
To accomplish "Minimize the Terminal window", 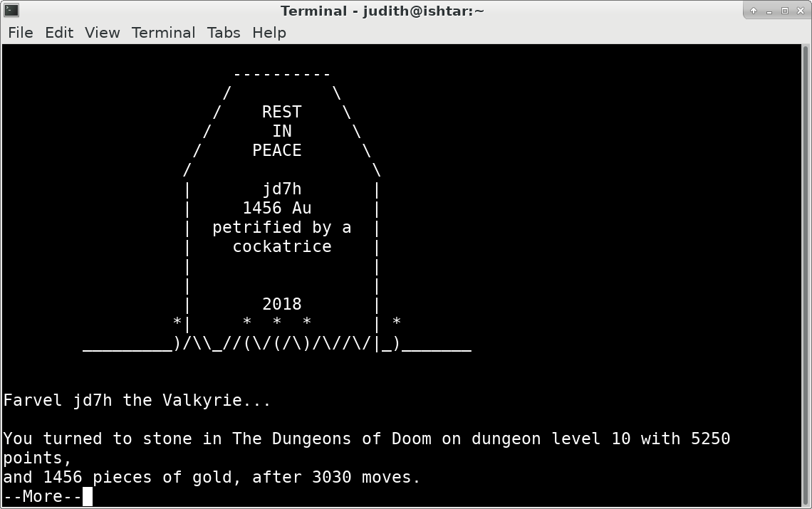I will (x=769, y=11).
